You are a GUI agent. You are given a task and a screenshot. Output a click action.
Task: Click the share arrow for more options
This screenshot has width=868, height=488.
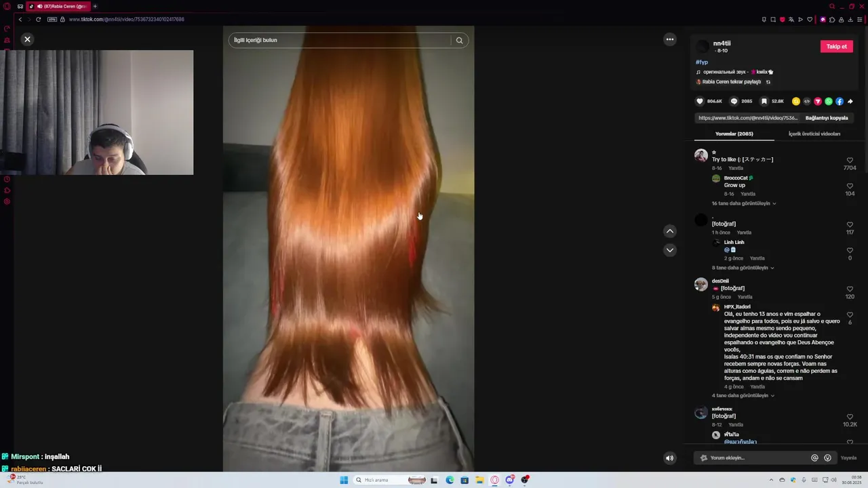(x=850, y=102)
